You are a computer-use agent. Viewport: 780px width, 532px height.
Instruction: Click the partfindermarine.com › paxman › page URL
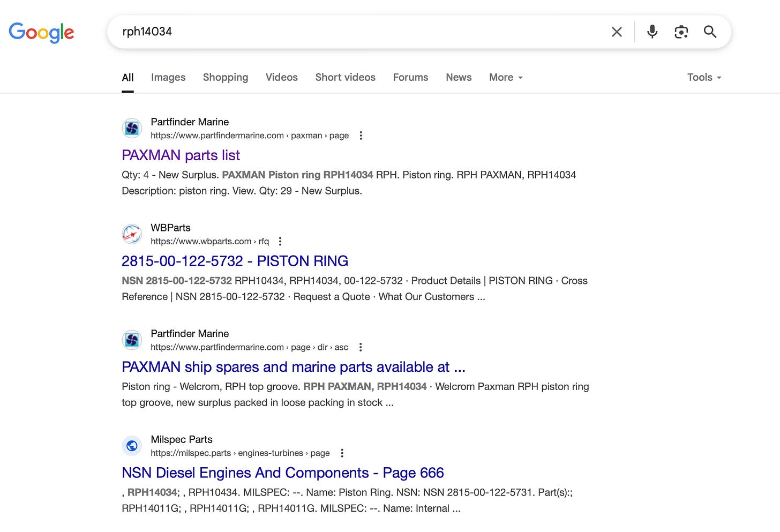(x=250, y=136)
